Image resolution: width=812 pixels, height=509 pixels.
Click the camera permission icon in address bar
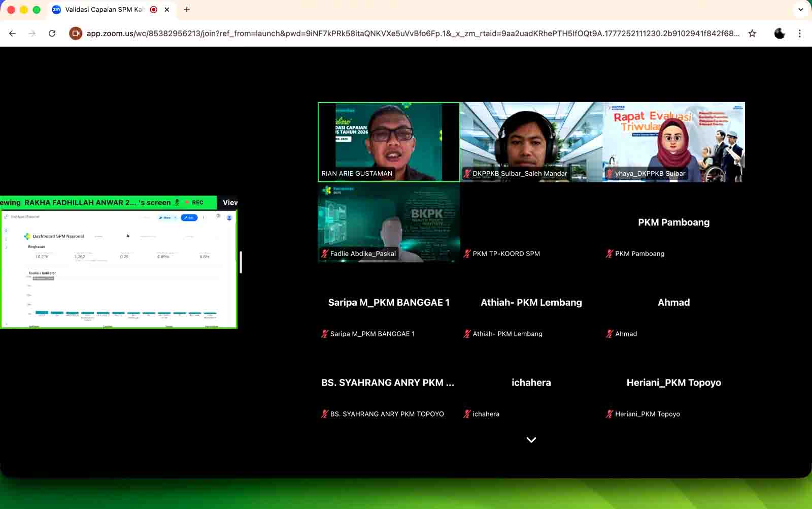76,34
